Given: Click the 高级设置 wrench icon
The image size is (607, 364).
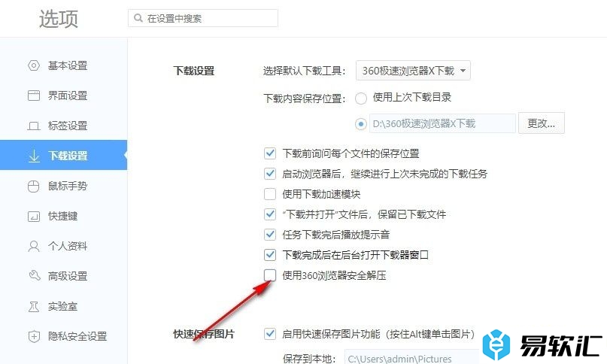Looking at the screenshot, I should tap(34, 276).
